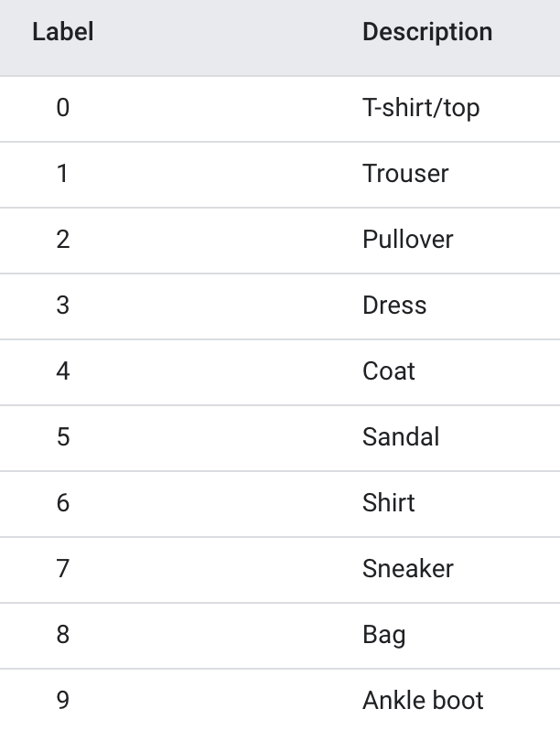Image resolution: width=560 pixels, height=730 pixels.
Task: Click the Pullover description text
Action: (407, 240)
